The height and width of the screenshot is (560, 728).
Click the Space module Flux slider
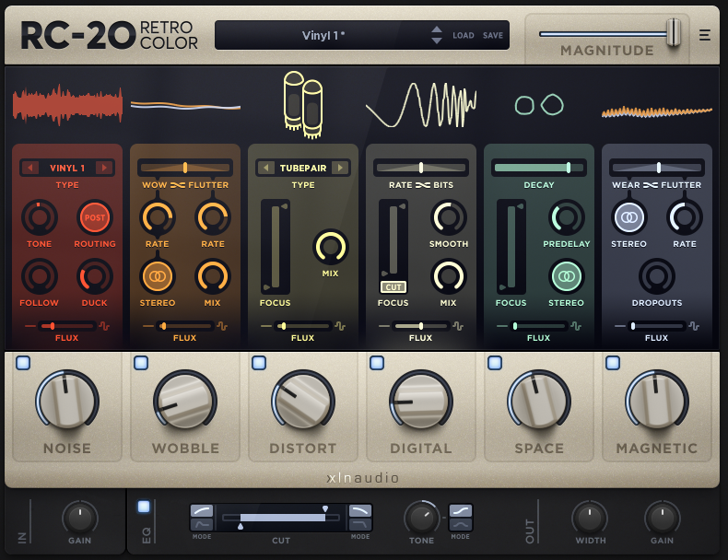(x=539, y=326)
